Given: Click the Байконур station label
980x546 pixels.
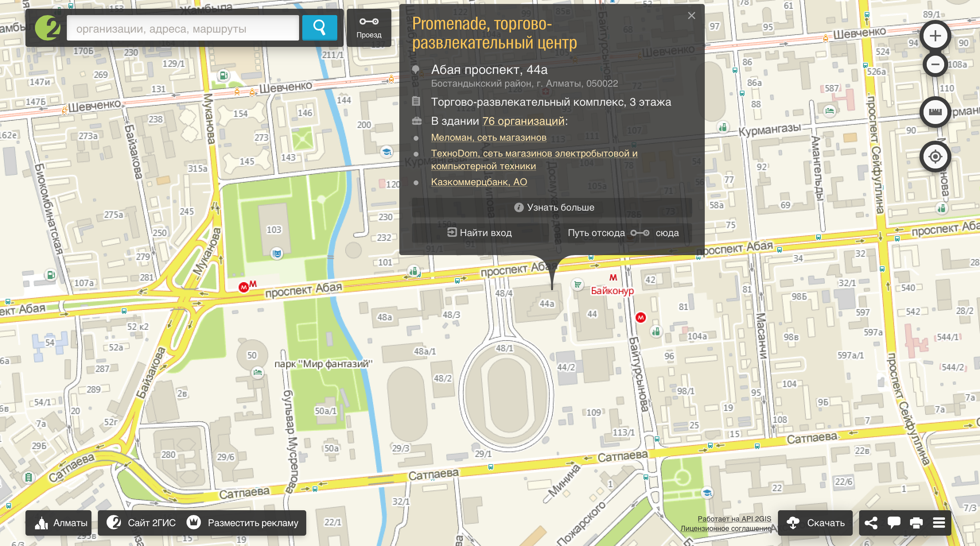Looking at the screenshot, I should point(612,291).
